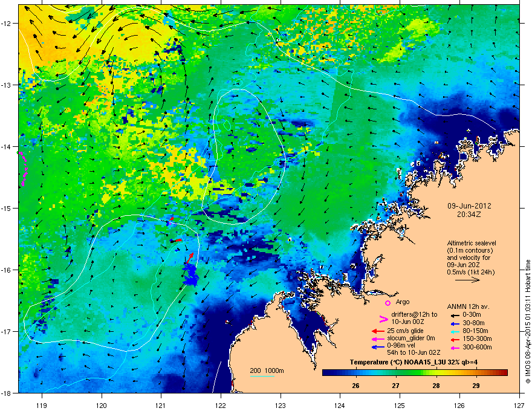The image size is (532, 411).
Task: Click the longitude label 127
Action: point(519,405)
